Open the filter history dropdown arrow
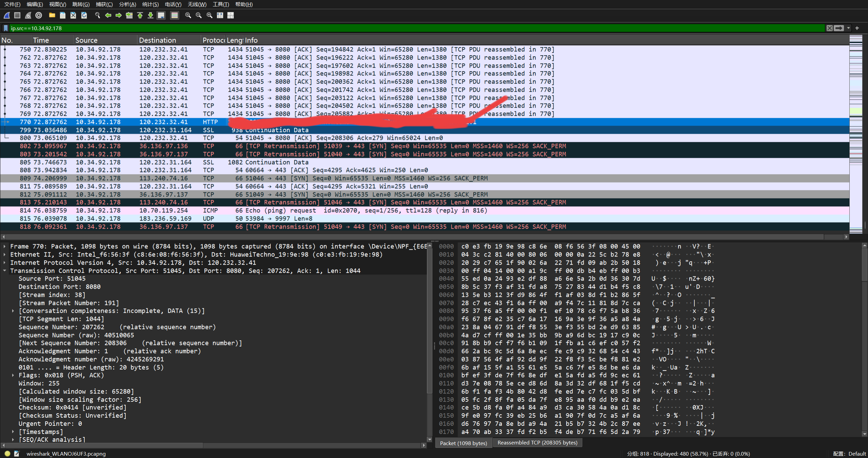Image resolution: width=868 pixels, height=458 pixels. point(849,28)
